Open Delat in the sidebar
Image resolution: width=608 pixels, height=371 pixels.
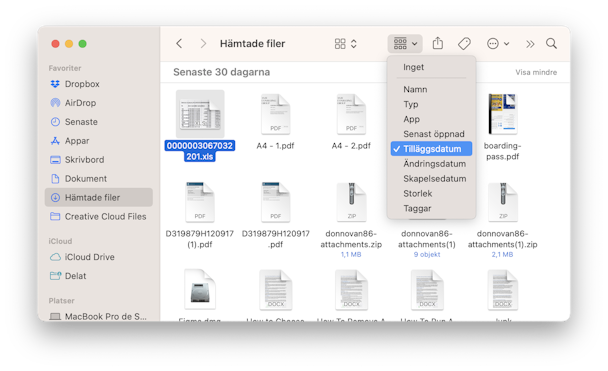(98, 276)
